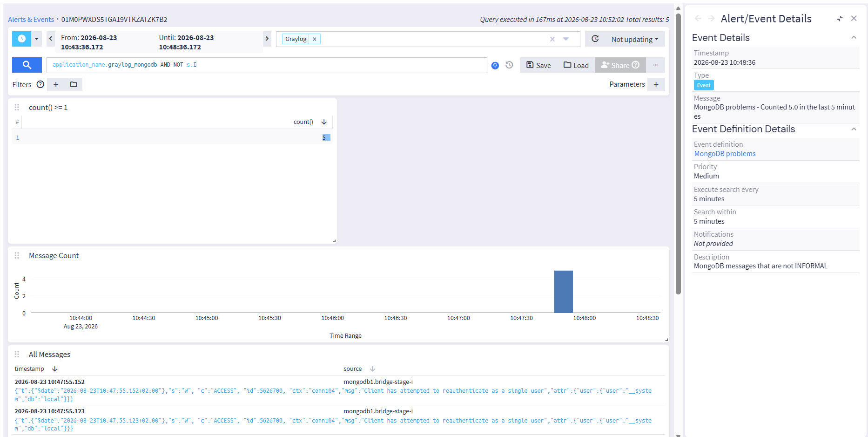Open the more actions ellipsis menu

pyautogui.click(x=655, y=65)
